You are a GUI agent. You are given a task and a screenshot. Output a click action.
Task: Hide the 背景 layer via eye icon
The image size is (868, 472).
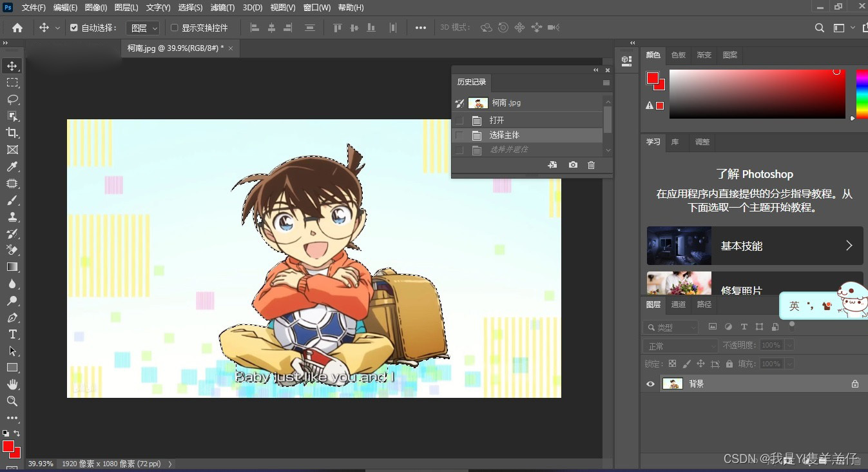650,384
